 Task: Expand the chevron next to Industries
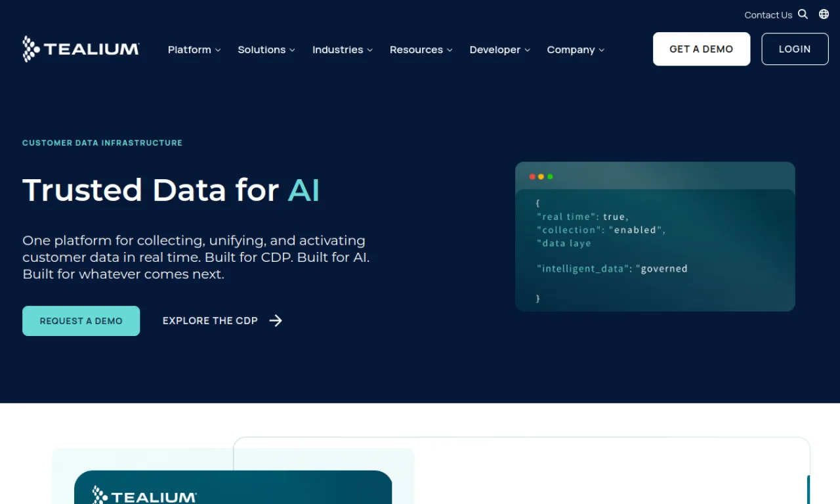[x=369, y=50]
